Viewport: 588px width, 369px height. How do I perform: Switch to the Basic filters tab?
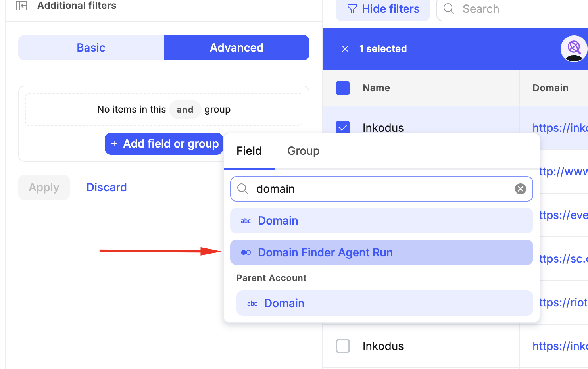click(91, 48)
